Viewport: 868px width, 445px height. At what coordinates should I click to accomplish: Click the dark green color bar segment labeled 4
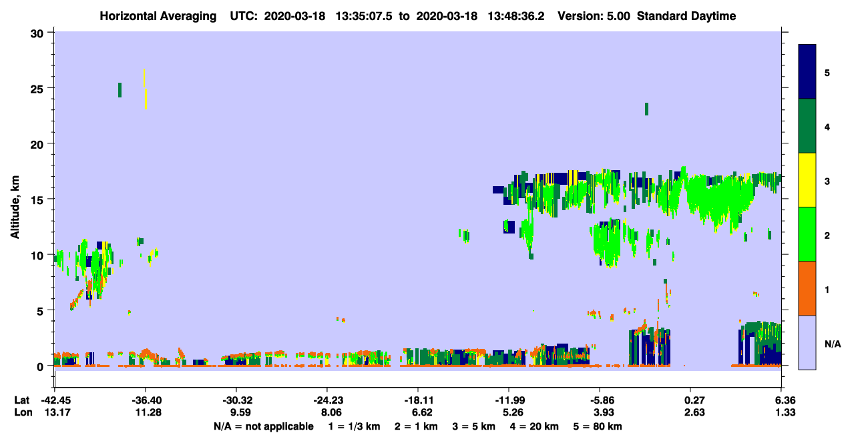point(807,126)
